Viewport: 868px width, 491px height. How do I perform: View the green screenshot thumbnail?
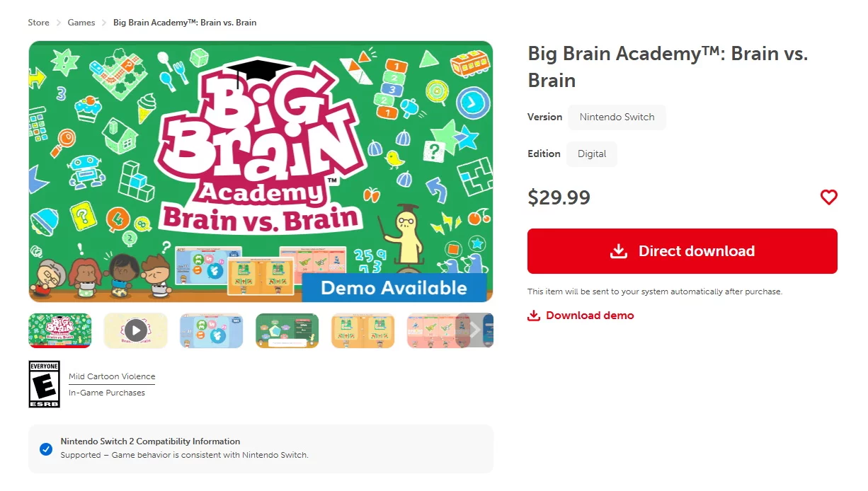(x=287, y=330)
